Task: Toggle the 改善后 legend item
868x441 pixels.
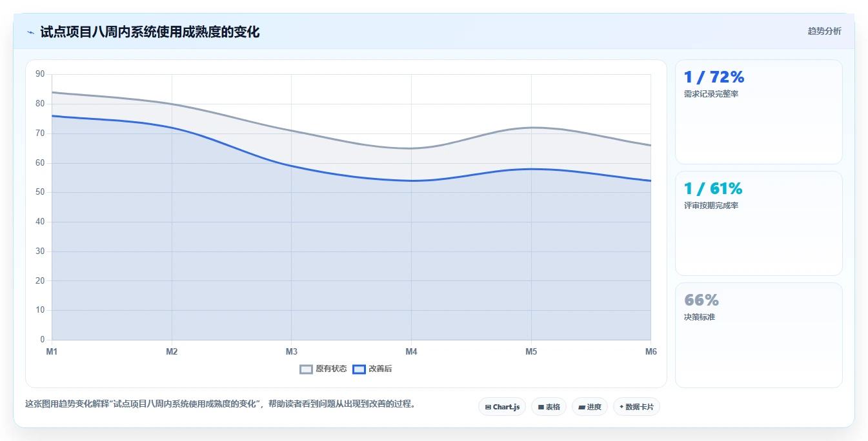Action: [372, 369]
